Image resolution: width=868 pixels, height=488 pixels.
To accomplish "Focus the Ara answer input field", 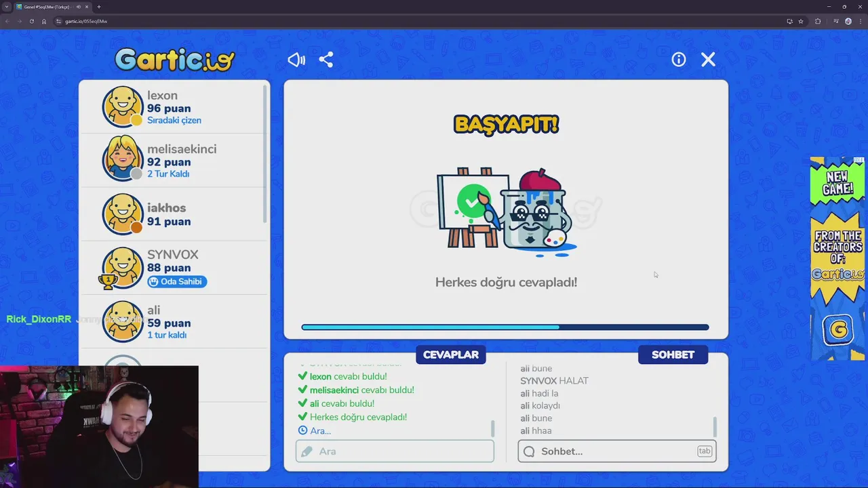I will click(x=395, y=451).
